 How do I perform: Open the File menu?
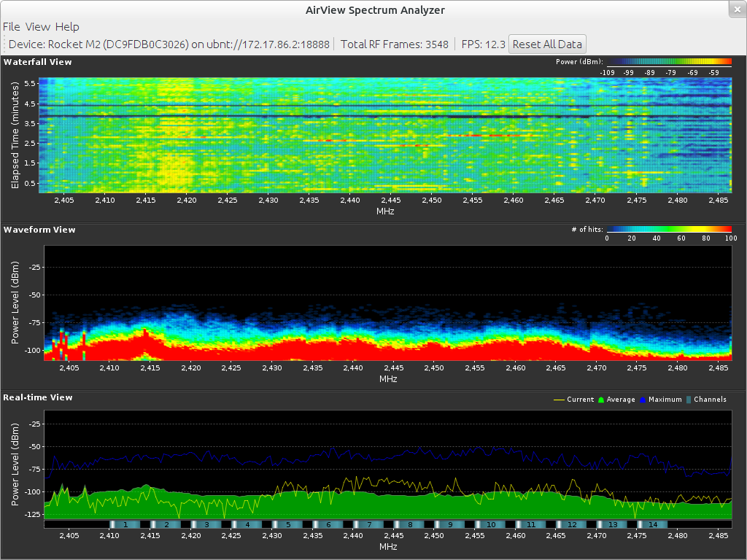(x=12, y=26)
